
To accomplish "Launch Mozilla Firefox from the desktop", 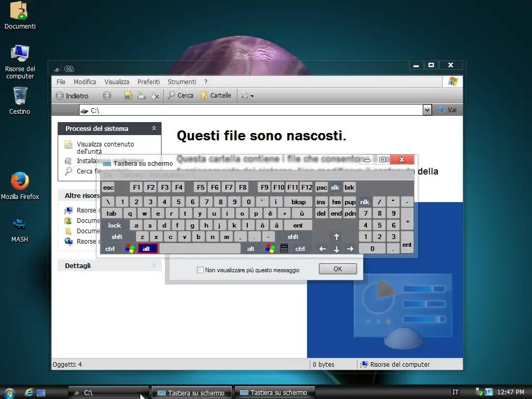I will (x=20, y=186).
